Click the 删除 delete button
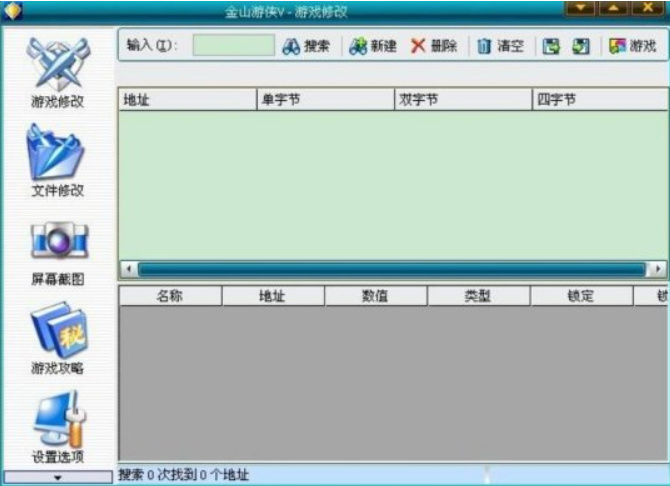 coord(434,46)
